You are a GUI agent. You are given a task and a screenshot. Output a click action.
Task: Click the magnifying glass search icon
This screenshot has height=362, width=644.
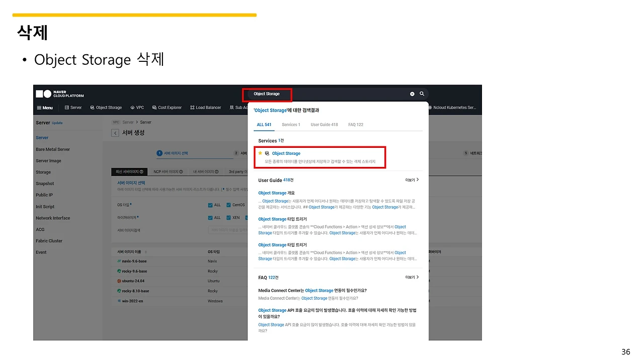coord(422,94)
